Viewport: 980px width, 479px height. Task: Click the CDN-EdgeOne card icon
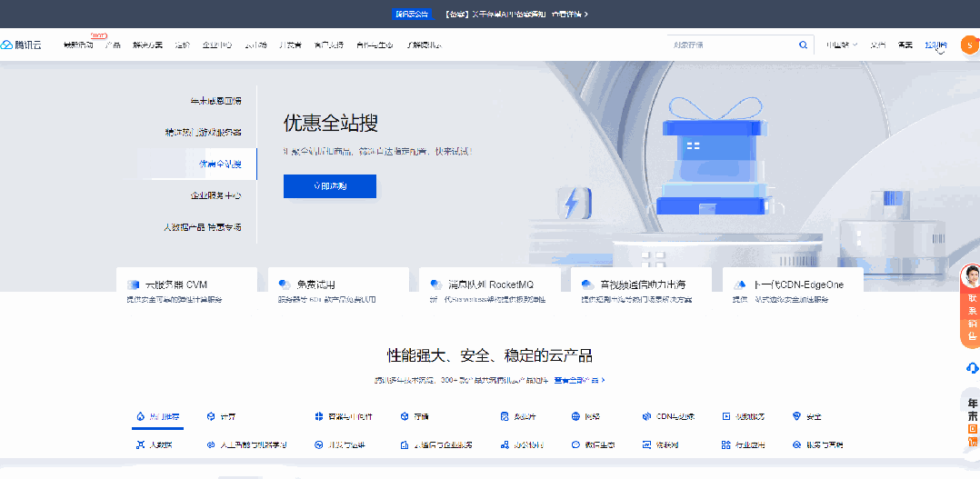[740, 284]
